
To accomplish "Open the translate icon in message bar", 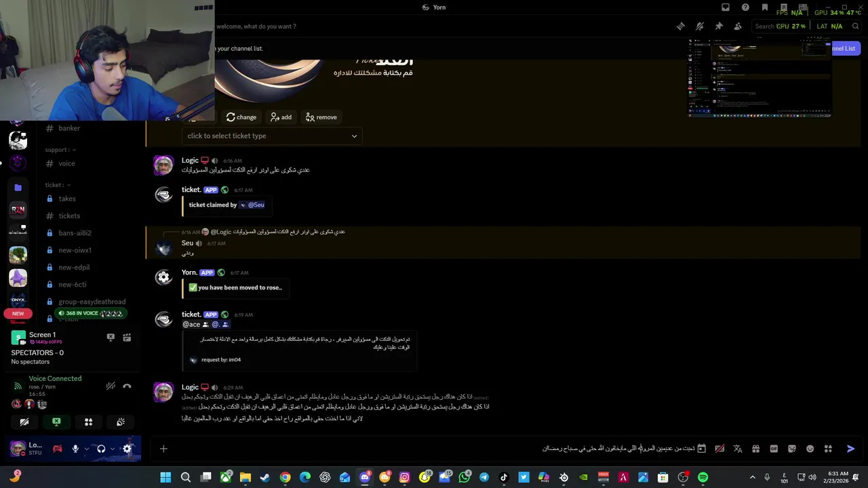I will pyautogui.click(x=738, y=449).
